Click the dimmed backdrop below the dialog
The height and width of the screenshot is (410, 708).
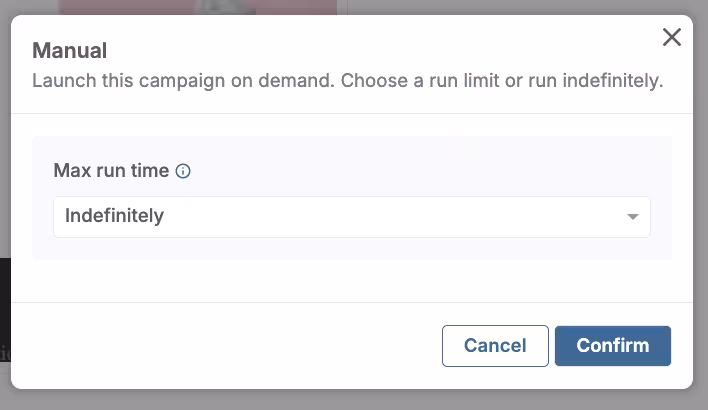coord(350,400)
